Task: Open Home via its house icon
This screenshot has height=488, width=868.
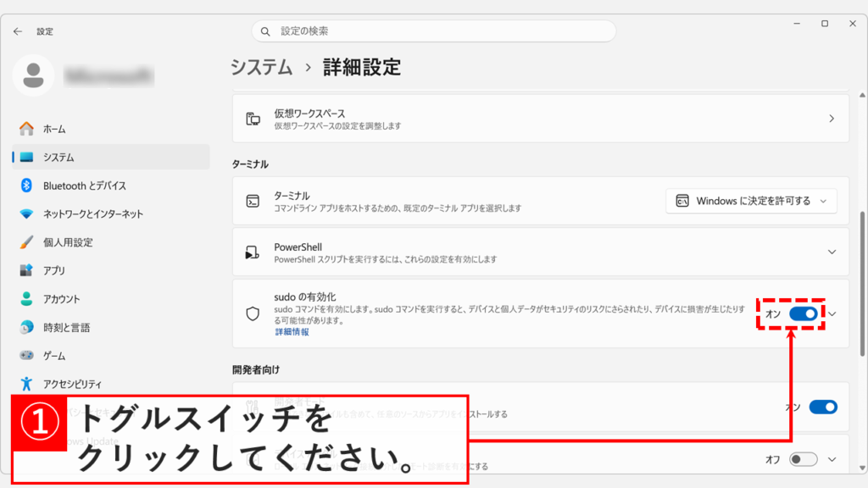Action: click(x=26, y=129)
